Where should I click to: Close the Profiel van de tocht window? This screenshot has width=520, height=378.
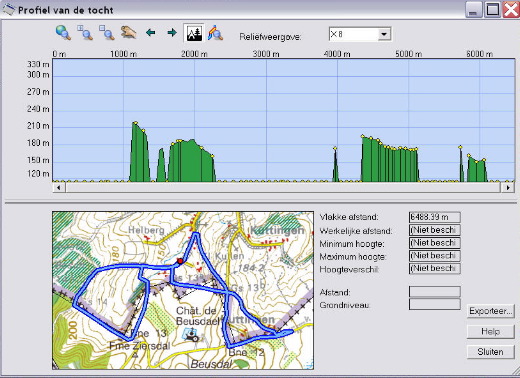pos(511,9)
